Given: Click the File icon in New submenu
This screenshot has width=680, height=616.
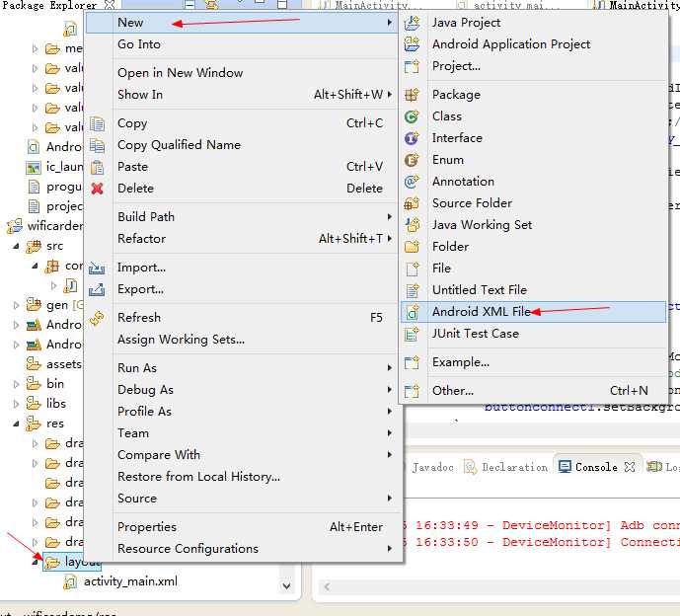Looking at the screenshot, I should (412, 269).
